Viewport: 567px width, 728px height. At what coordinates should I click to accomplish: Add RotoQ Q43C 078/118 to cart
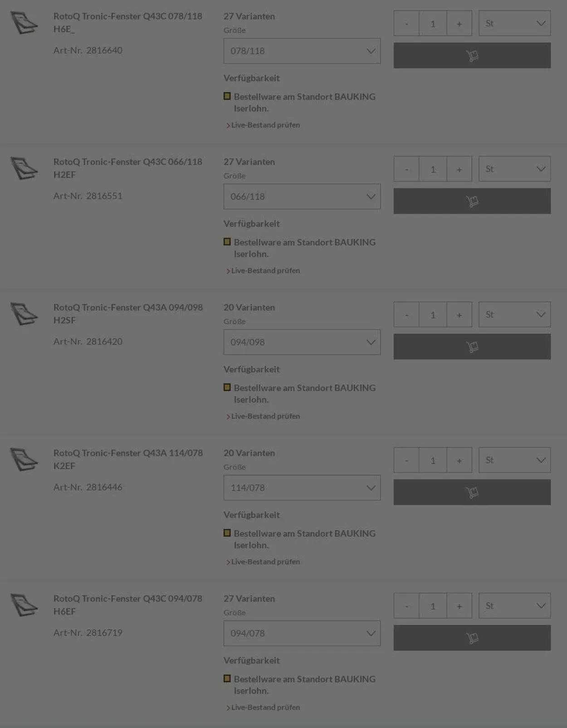472,55
